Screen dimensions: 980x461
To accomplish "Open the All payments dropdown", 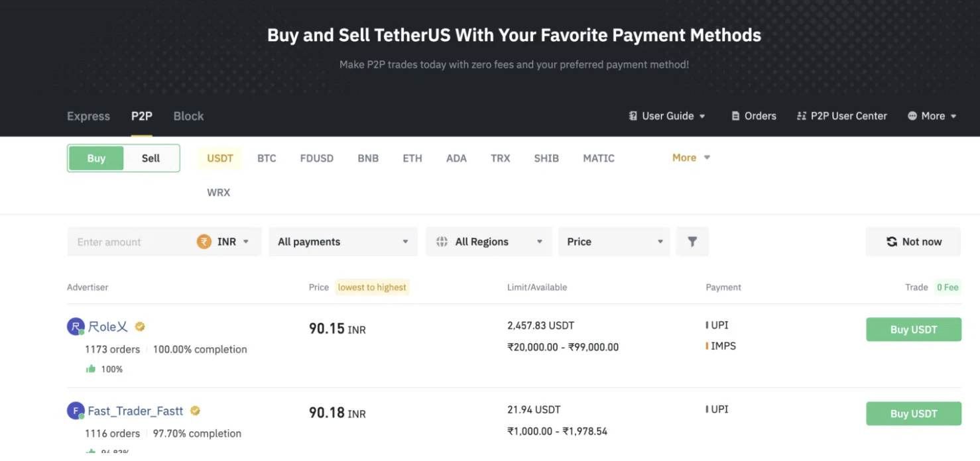I will pos(343,242).
